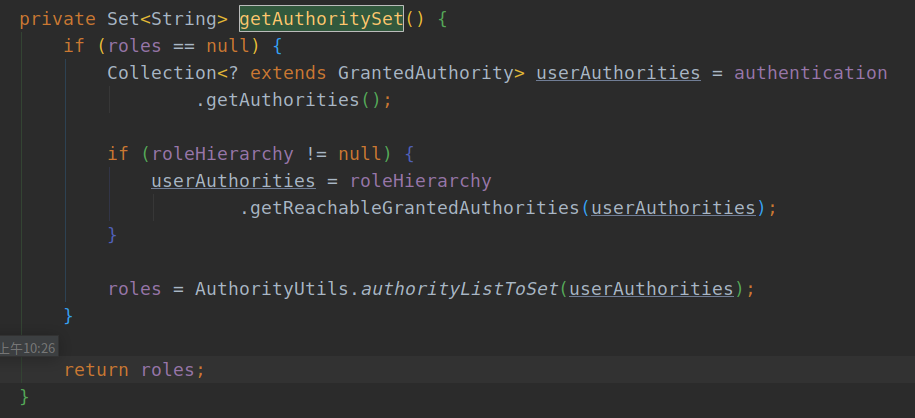915x418 pixels.
Task: Click the getReachableGrantedAuthorities method call
Action: tap(414, 208)
